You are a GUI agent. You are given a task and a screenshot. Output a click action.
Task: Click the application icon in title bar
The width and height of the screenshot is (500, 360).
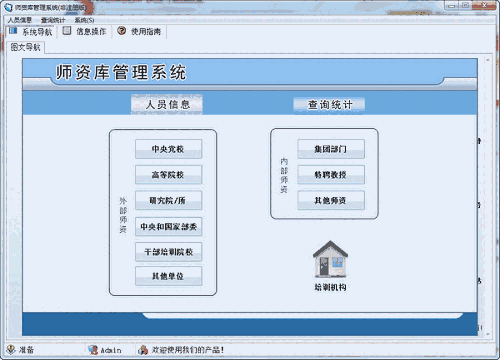click(8, 7)
